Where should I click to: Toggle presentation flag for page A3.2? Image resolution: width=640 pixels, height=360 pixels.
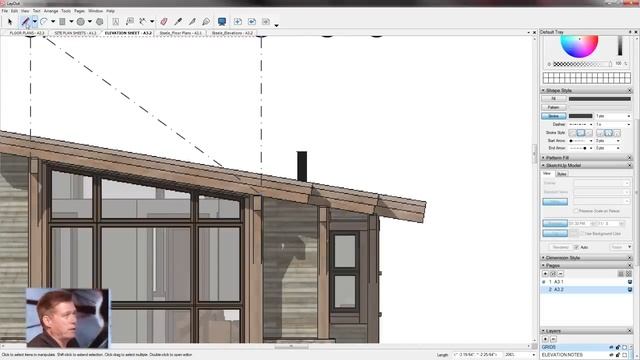pos(630,289)
